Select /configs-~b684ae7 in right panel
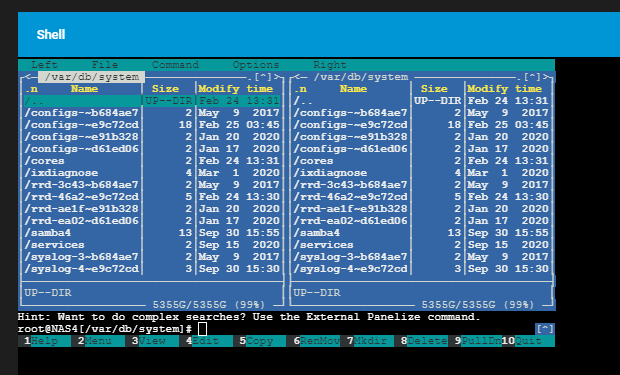The width and height of the screenshot is (620, 375). tap(421, 113)
